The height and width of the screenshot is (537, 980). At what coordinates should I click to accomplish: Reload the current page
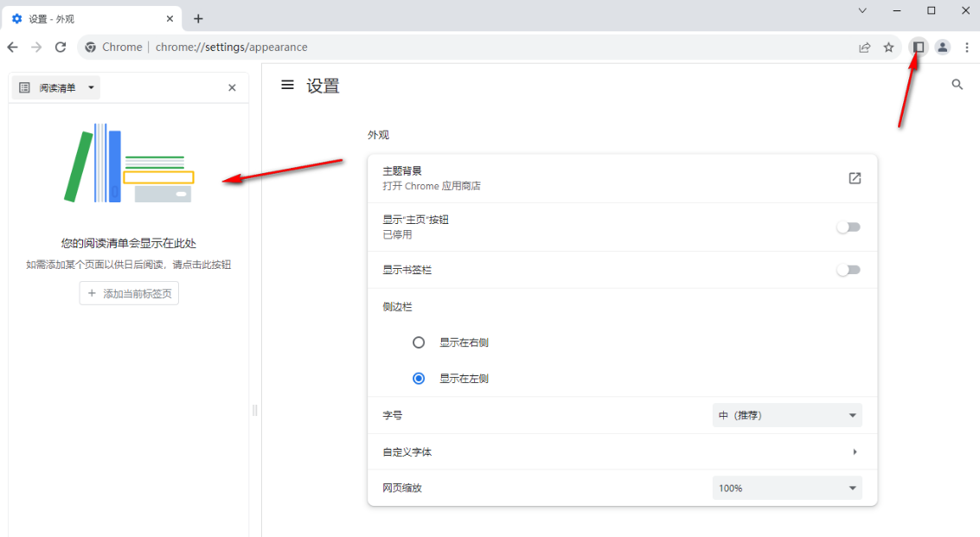pos(61,47)
